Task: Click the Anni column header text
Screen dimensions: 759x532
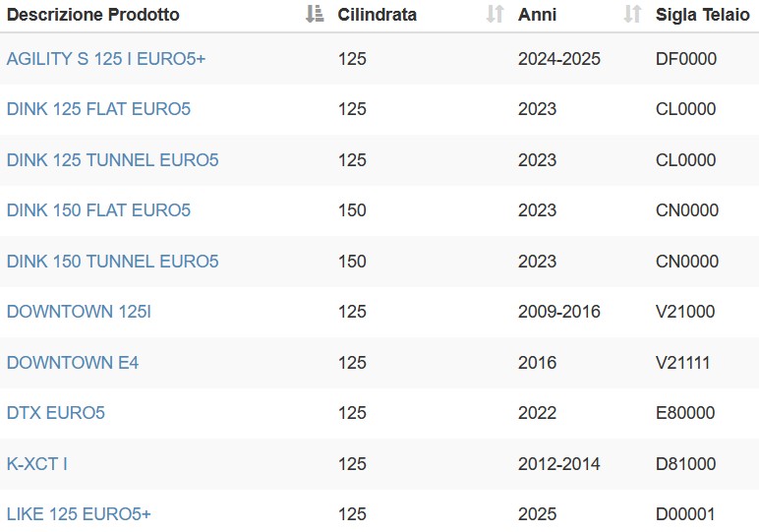Action: (538, 15)
